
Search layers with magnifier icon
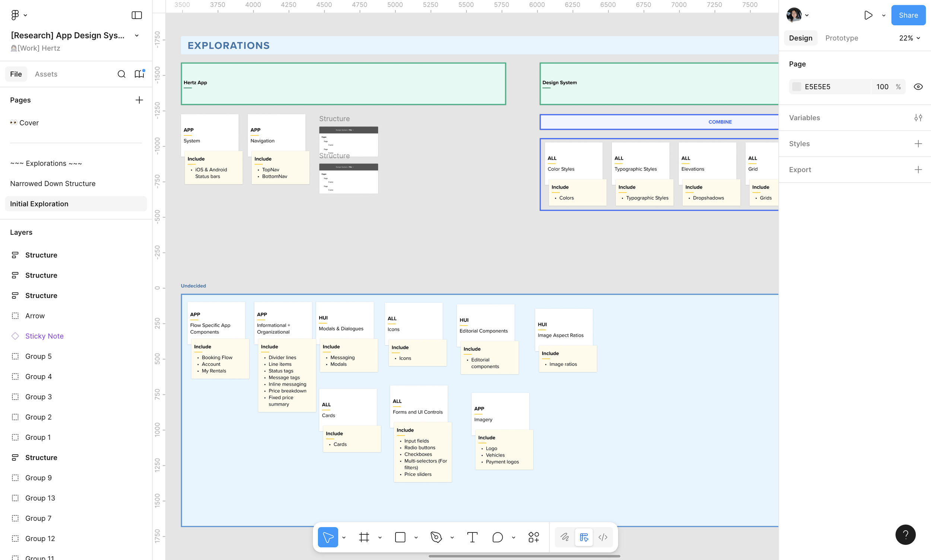pyautogui.click(x=121, y=74)
